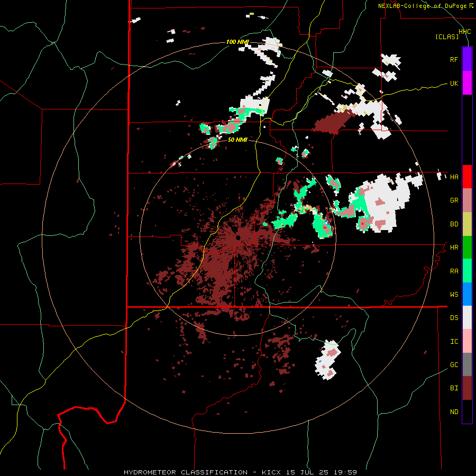Click the RF legend label

454,59
